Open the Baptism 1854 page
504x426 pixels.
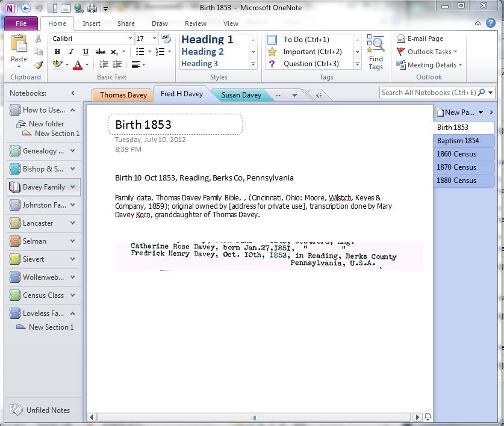coord(463,141)
